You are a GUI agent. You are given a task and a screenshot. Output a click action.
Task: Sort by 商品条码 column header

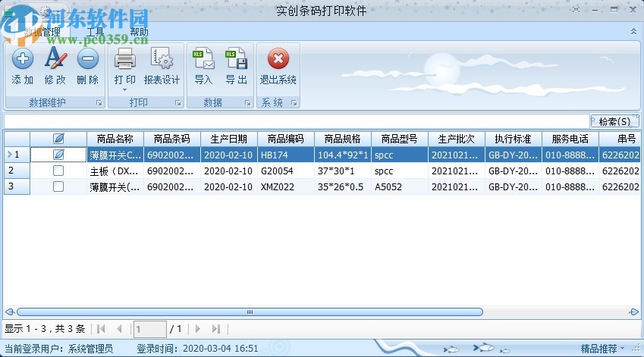[x=172, y=139]
